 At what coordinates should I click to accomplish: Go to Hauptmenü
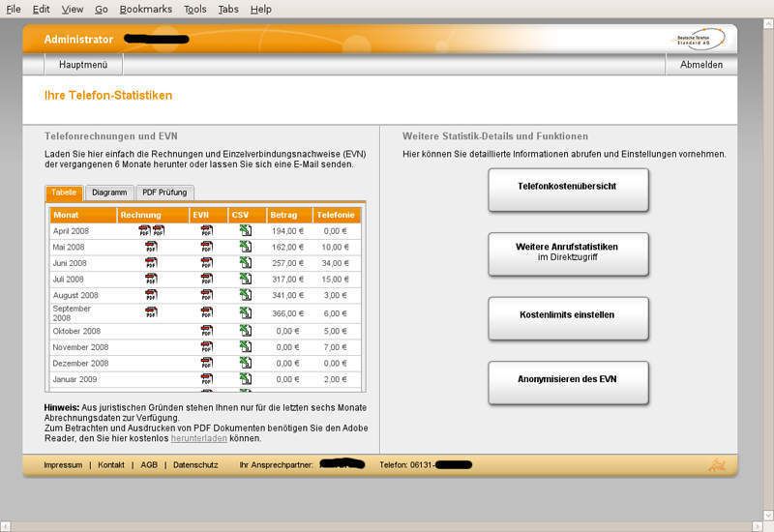pos(83,65)
